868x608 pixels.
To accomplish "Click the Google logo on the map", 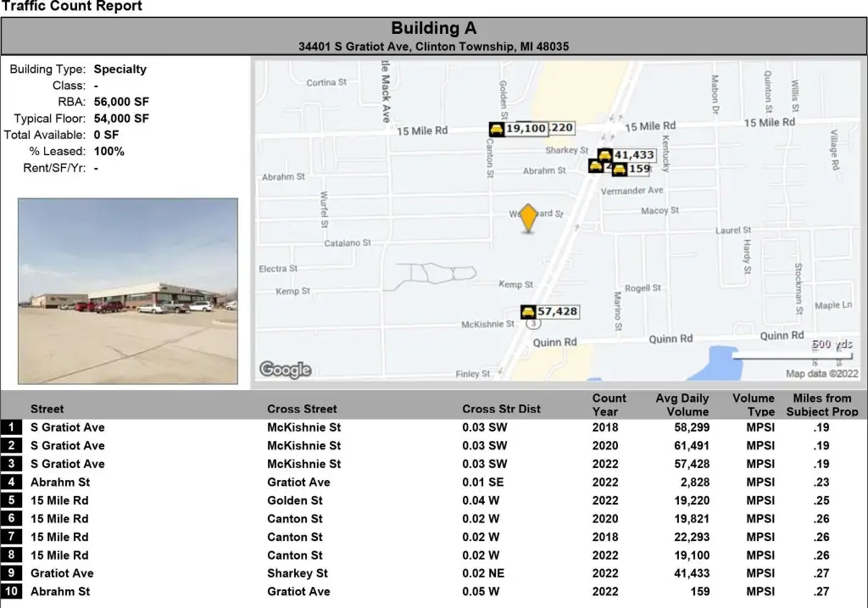I will point(285,370).
